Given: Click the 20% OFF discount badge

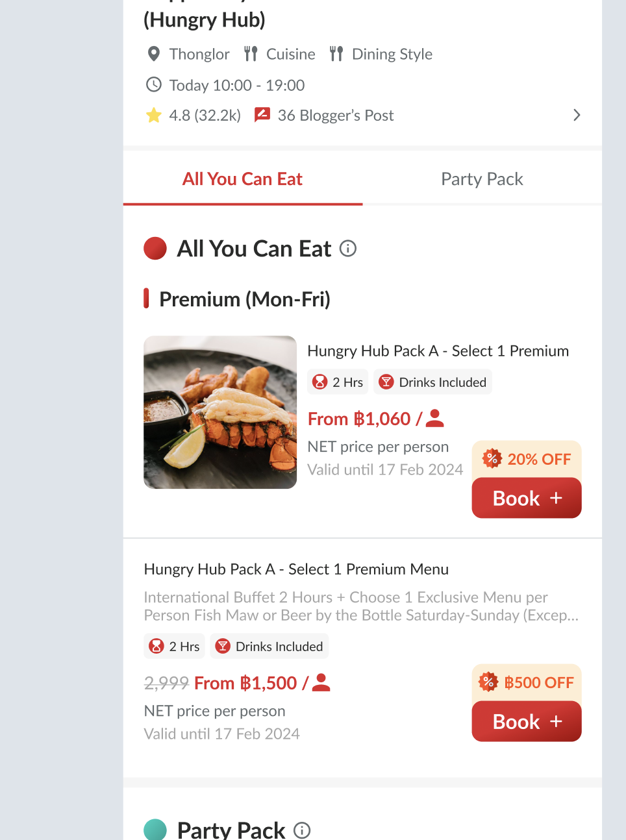Looking at the screenshot, I should (x=527, y=459).
